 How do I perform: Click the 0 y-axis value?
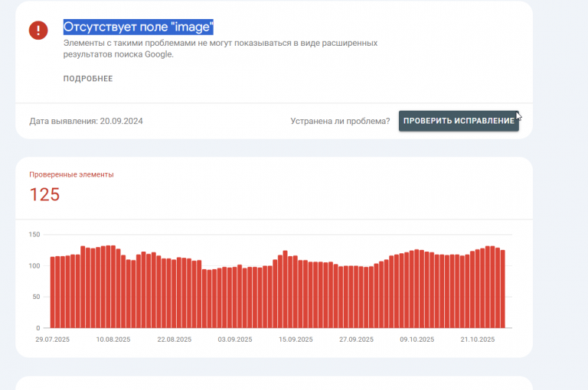click(38, 328)
